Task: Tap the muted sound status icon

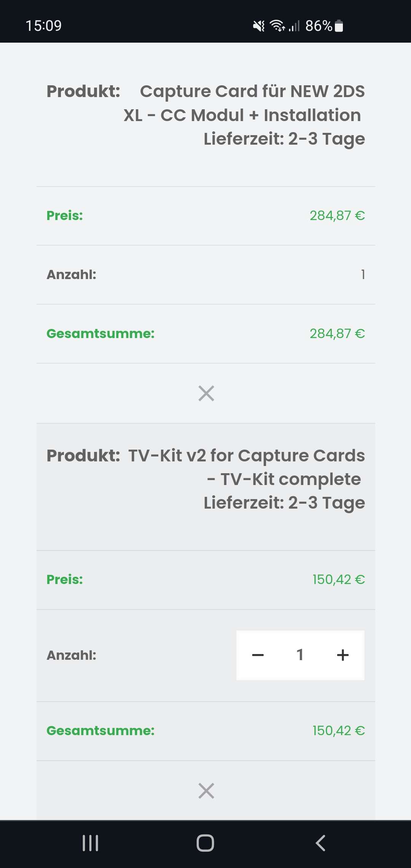Action: (x=259, y=26)
